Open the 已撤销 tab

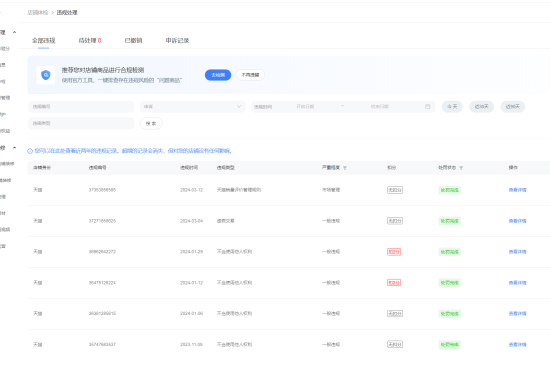[133, 40]
